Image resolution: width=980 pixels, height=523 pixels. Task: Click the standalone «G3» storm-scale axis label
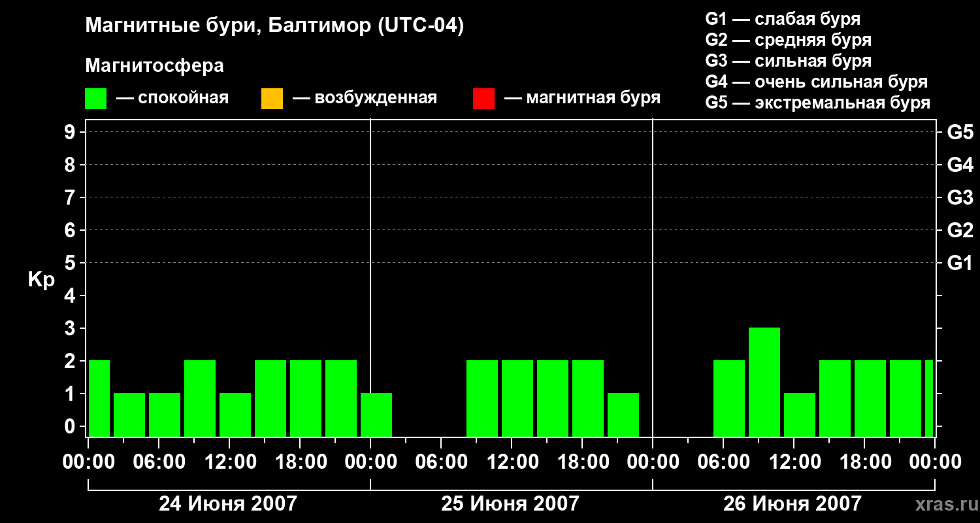coord(960,197)
